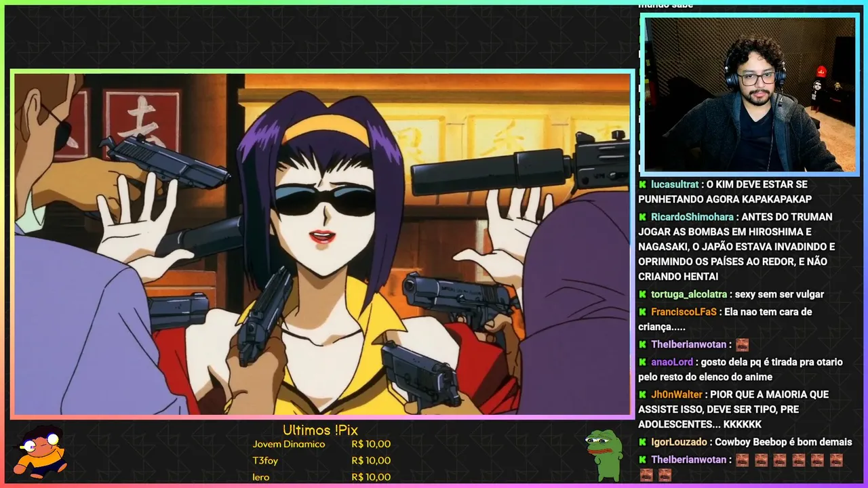Screen dimensions: 868x488
Task: Select the 'T3foy' Pix donor name
Action: point(265,461)
